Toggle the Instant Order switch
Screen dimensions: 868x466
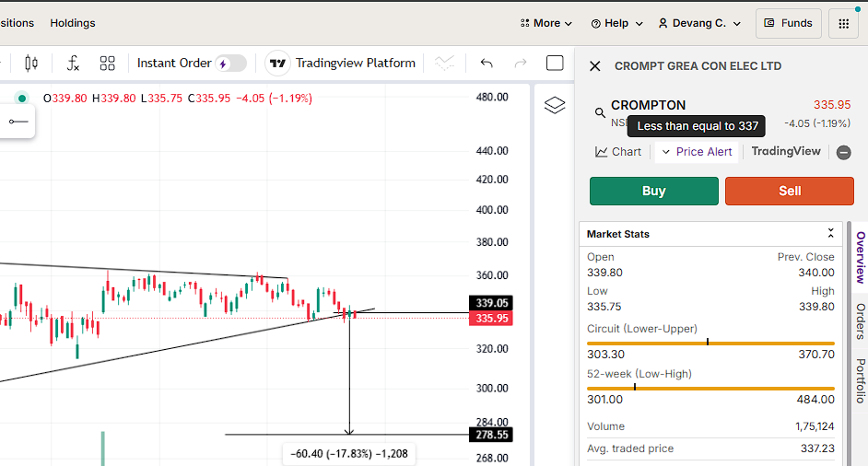231,64
